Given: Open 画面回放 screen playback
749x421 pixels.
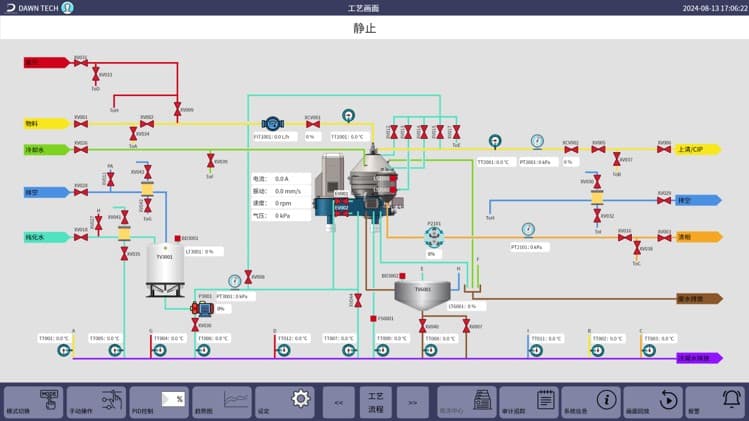Looking at the screenshot, I should point(654,402).
